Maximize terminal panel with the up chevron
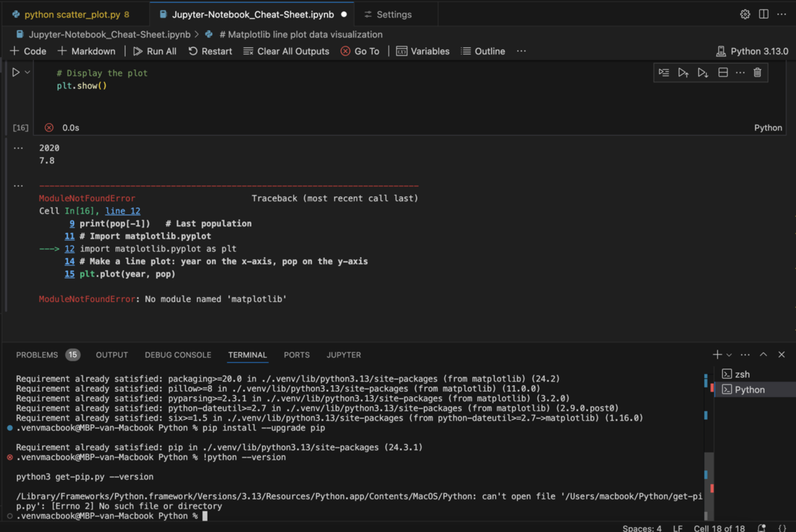 click(763, 354)
